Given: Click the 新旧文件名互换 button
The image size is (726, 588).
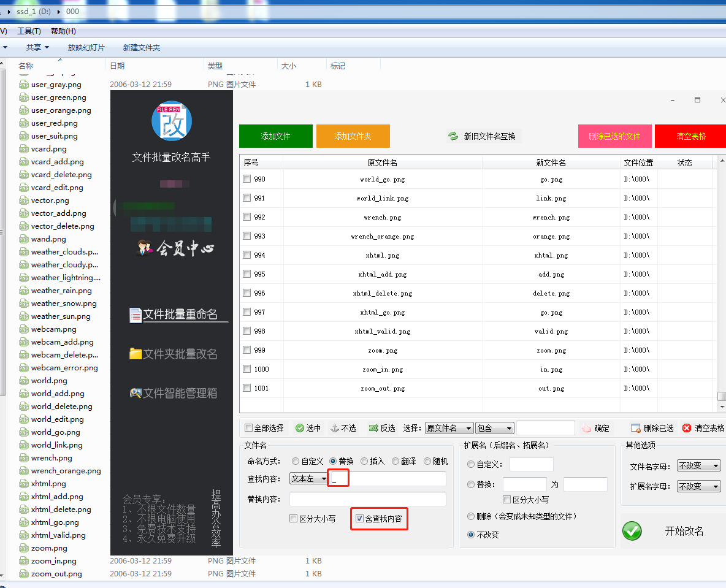Looking at the screenshot, I should pos(484,136).
